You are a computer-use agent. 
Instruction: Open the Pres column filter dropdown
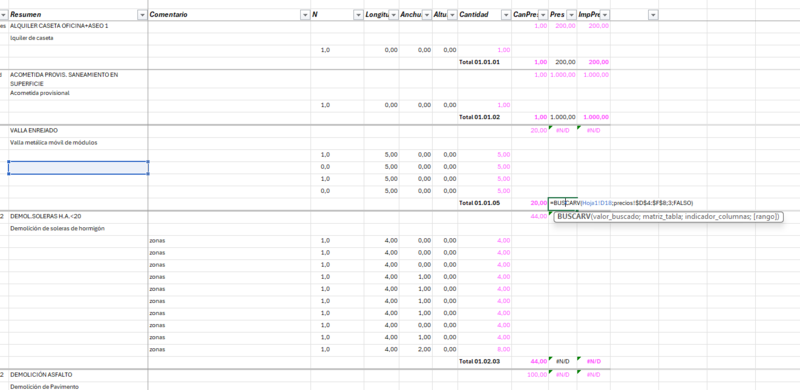click(x=571, y=15)
